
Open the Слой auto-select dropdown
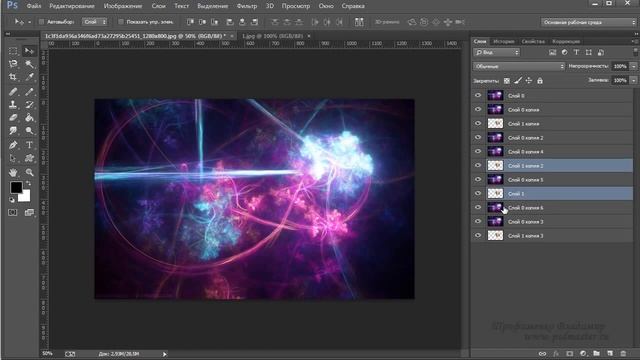coord(94,22)
